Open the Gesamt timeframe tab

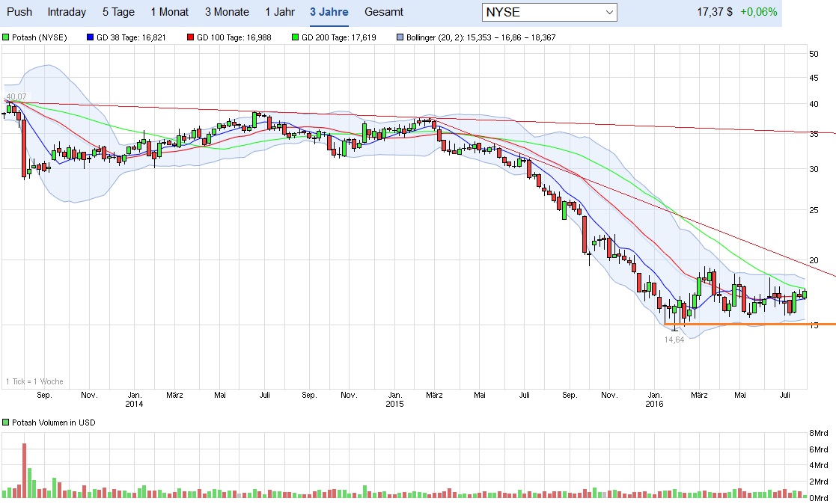[x=383, y=12]
